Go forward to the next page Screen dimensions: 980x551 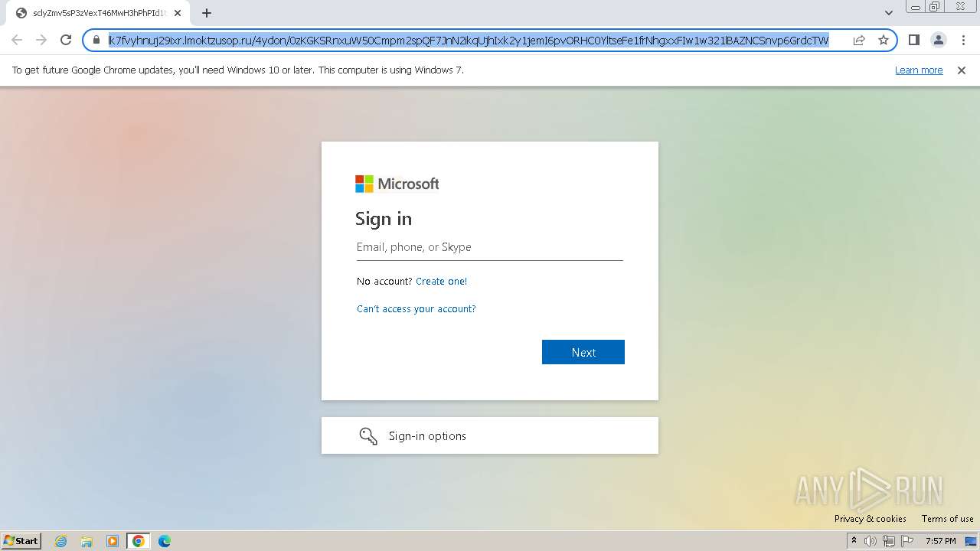coord(41,40)
